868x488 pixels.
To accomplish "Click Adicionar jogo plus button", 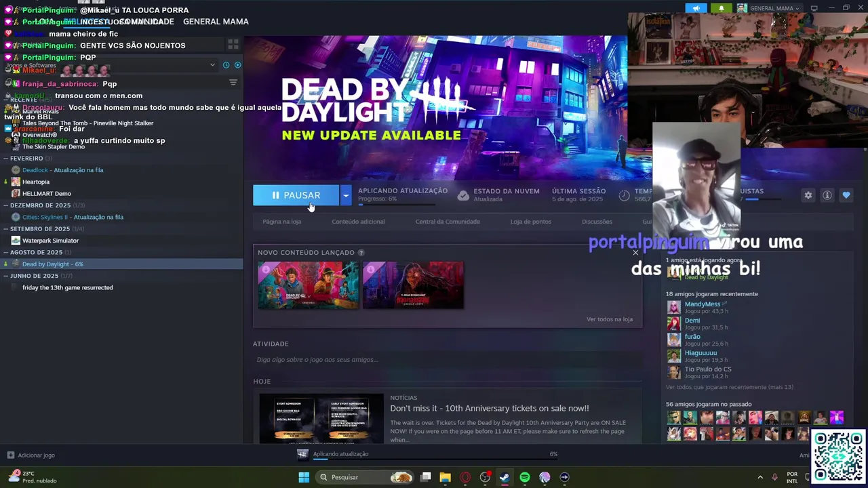I will (x=31, y=455).
